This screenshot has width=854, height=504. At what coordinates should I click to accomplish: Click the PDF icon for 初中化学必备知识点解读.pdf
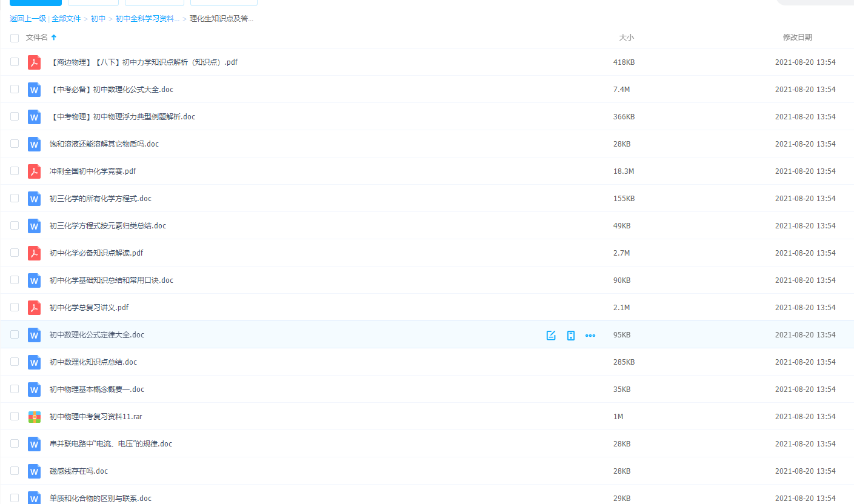(34, 253)
